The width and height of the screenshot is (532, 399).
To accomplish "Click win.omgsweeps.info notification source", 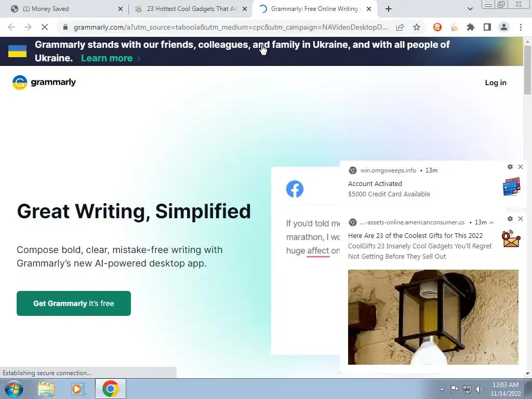I will pos(388,170).
